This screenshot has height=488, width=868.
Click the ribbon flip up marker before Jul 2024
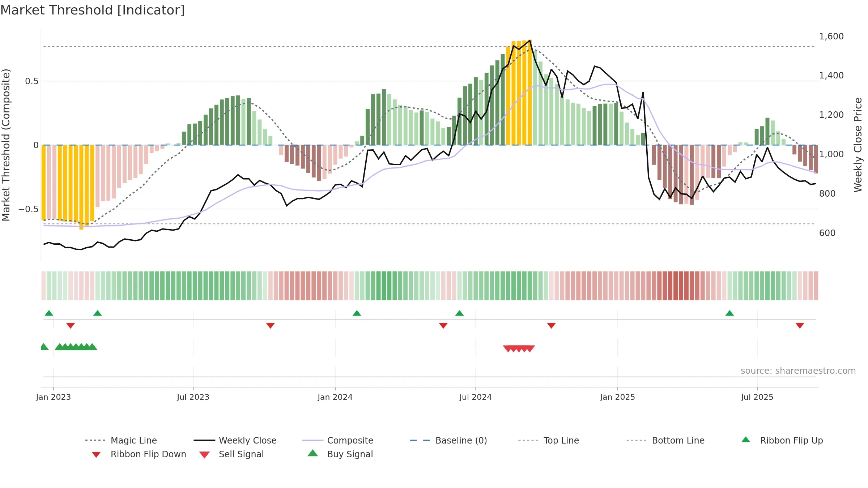[460, 313]
